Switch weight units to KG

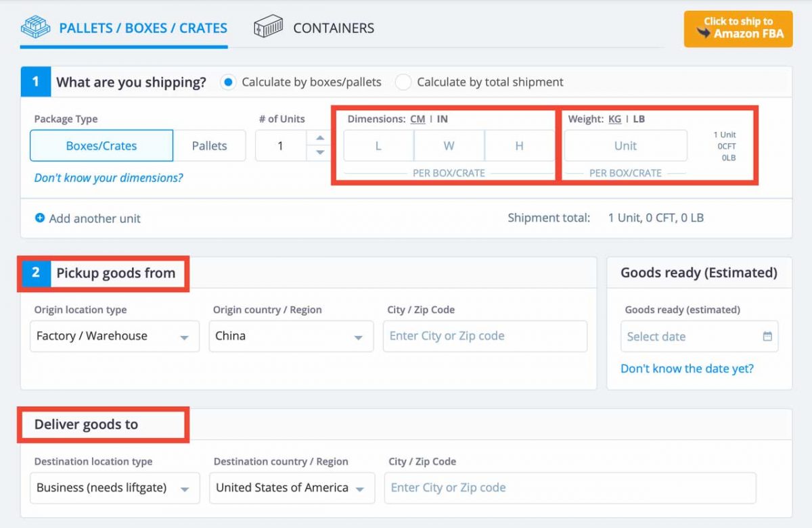[x=614, y=118]
